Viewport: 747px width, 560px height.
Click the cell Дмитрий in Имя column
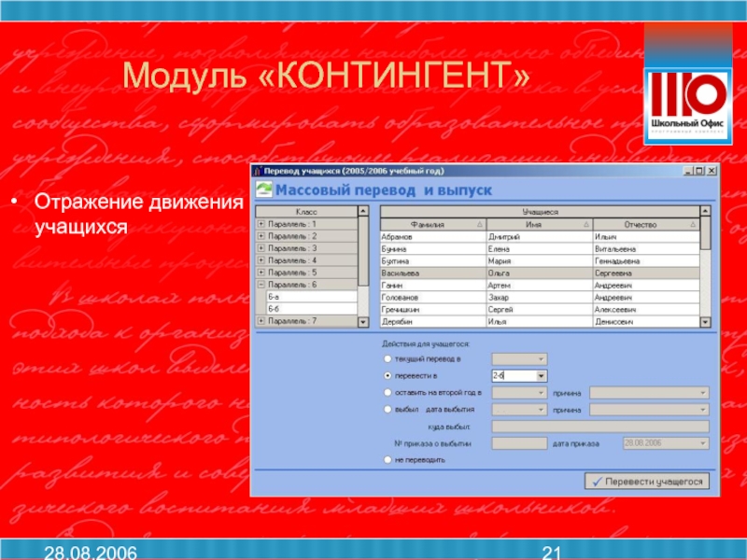(540, 237)
